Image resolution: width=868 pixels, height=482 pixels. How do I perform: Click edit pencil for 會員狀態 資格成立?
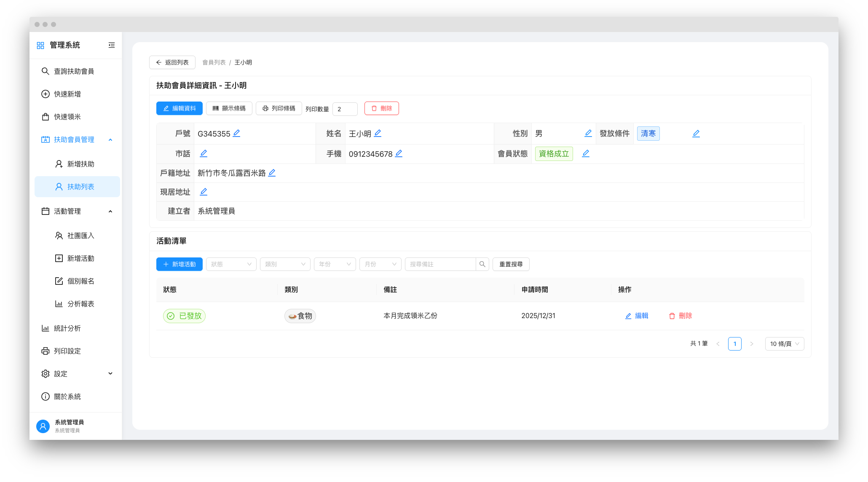586,153
